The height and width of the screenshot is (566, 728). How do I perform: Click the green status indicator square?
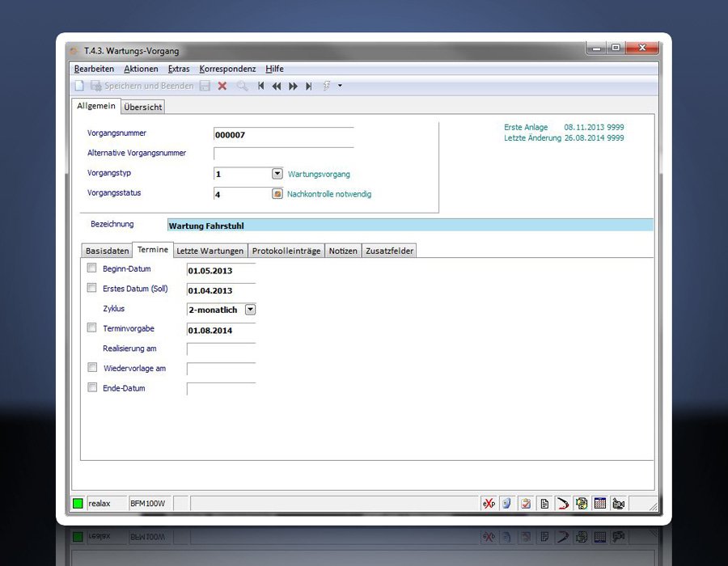click(x=78, y=504)
